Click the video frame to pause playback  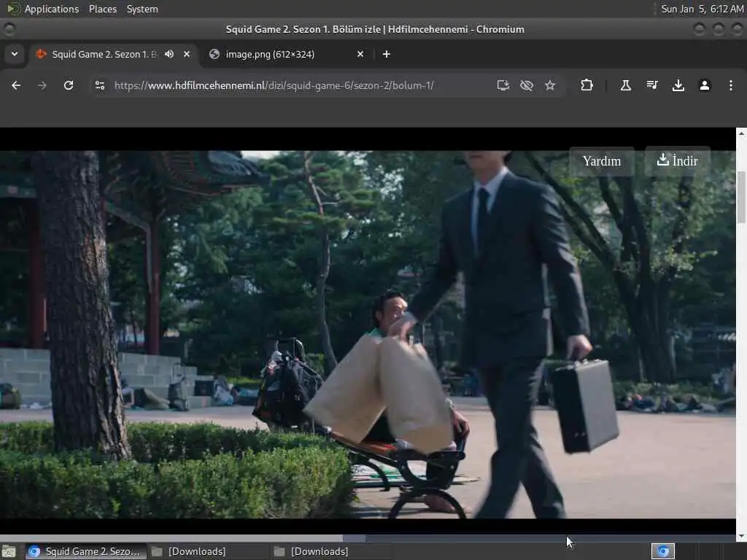tap(368, 334)
